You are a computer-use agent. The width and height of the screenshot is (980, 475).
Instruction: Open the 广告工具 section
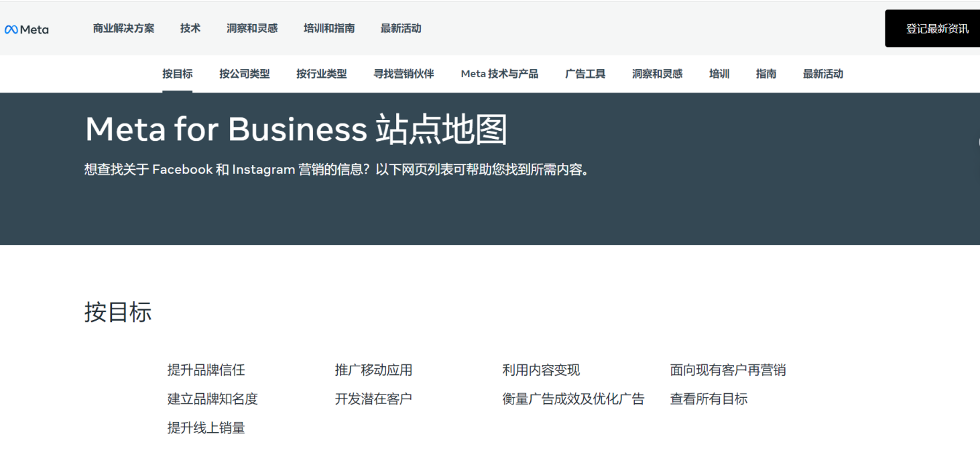(x=585, y=74)
